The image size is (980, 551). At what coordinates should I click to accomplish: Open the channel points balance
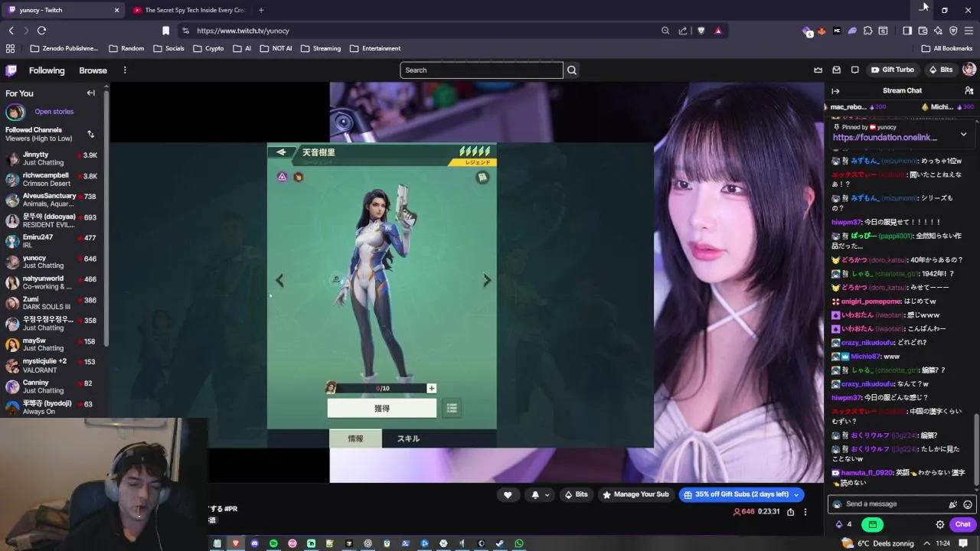[x=844, y=524]
